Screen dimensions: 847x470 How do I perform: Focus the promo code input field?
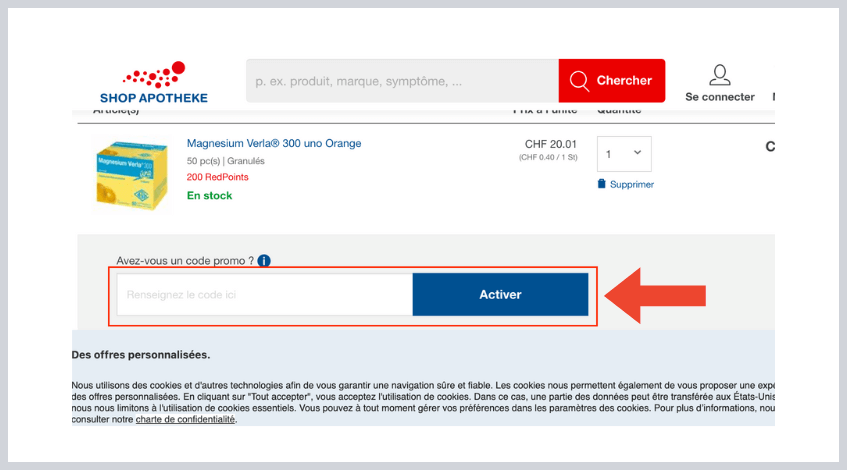[265, 294]
